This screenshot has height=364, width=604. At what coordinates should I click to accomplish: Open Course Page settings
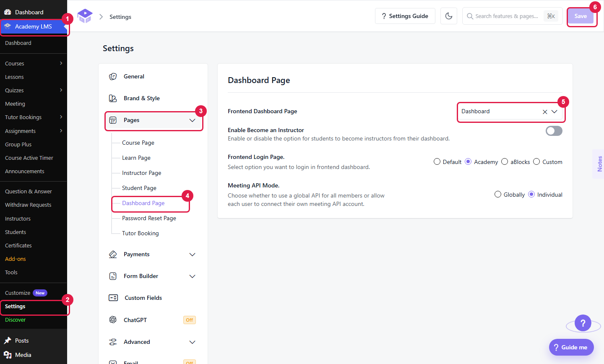click(138, 143)
